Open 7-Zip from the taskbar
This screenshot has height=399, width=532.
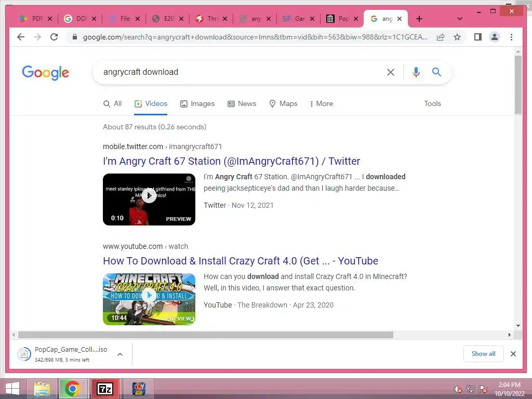(105, 389)
